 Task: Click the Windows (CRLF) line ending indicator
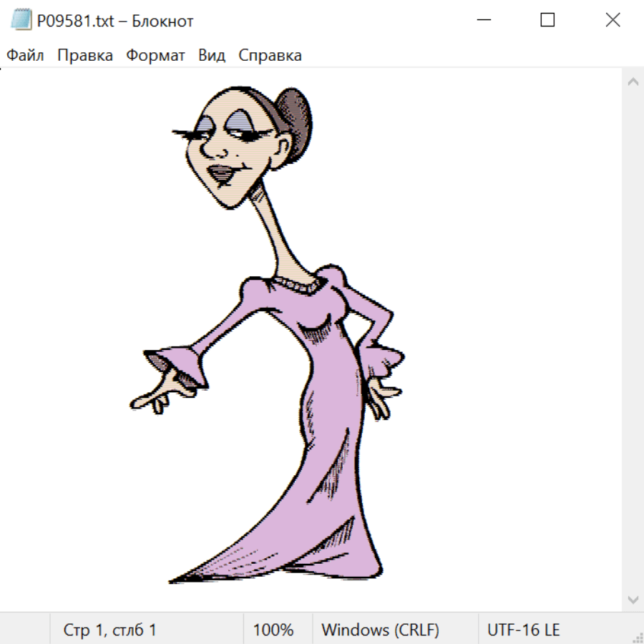380,630
